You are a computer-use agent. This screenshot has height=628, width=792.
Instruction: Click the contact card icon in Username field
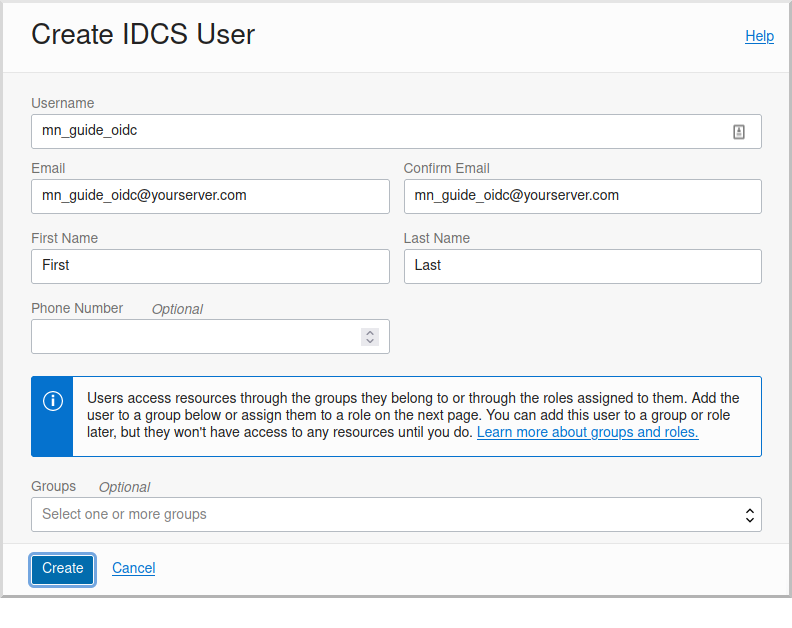(738, 132)
